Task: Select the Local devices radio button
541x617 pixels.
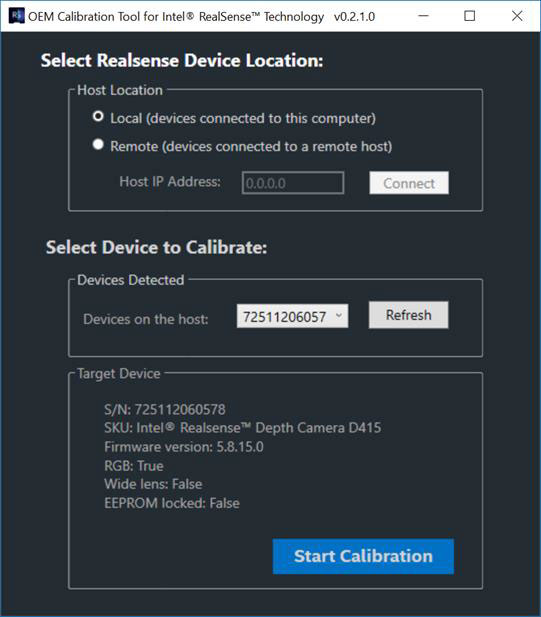Action: point(98,116)
